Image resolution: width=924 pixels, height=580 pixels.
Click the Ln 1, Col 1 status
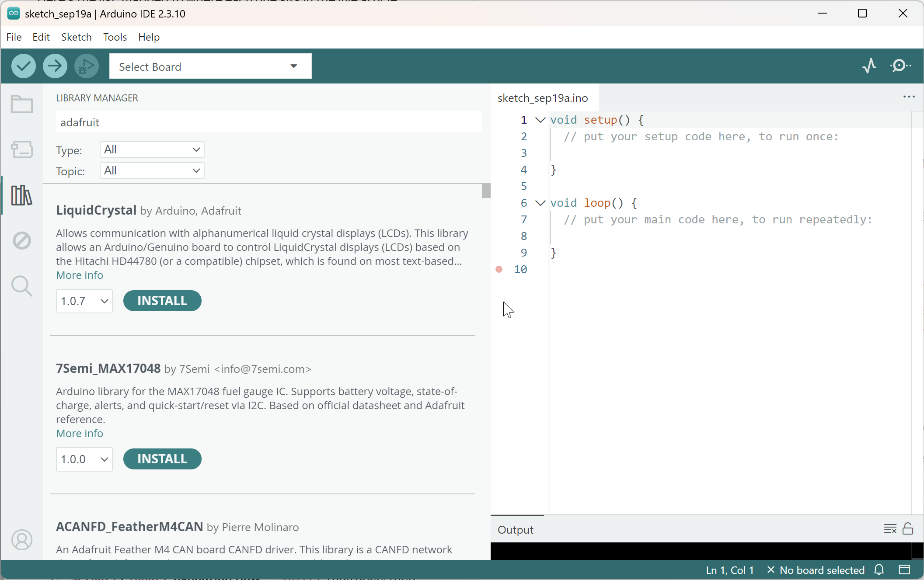[x=730, y=570]
